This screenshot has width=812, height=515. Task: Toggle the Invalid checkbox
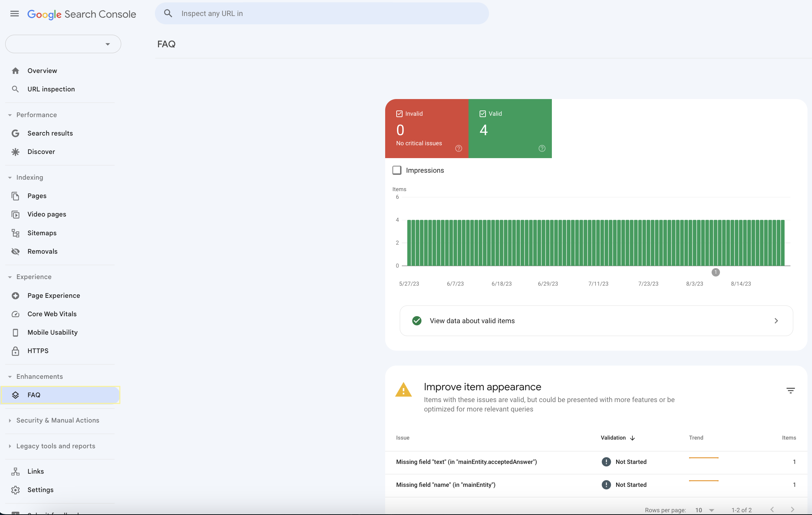tap(399, 114)
